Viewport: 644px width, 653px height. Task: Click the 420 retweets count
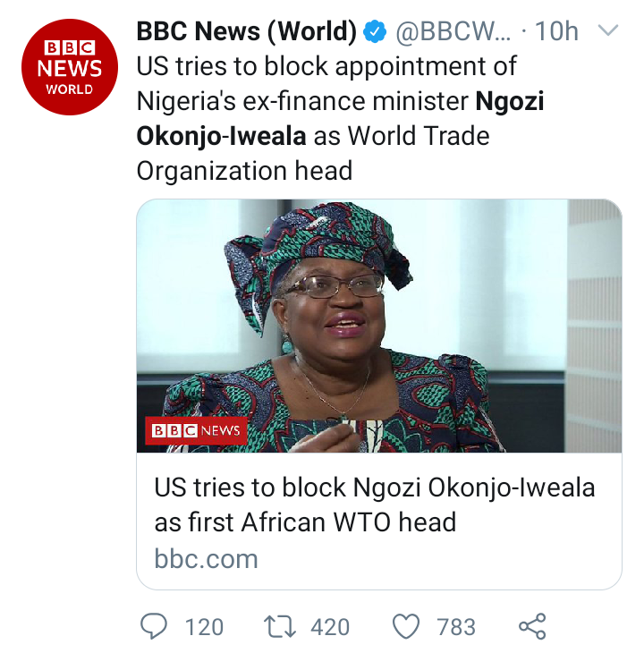point(330,627)
